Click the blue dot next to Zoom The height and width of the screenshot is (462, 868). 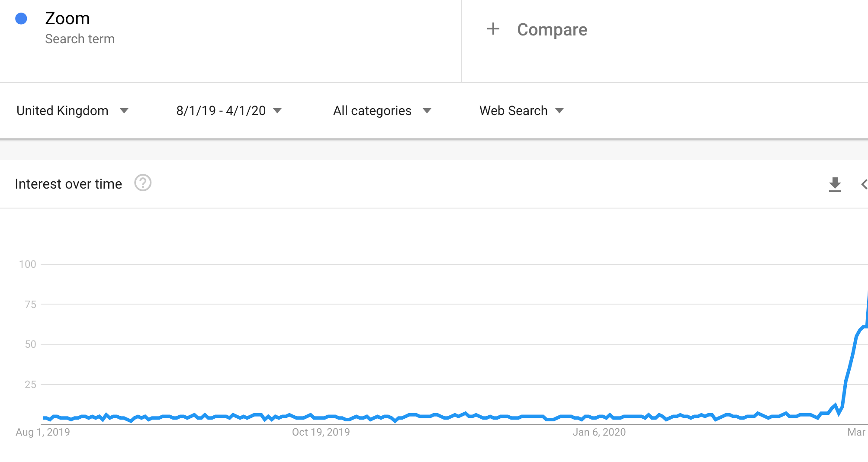coord(21,19)
